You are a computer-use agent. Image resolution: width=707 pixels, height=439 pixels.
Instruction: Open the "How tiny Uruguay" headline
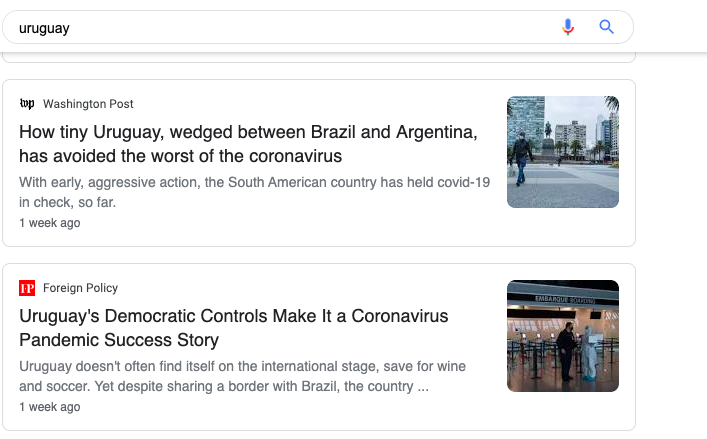(x=248, y=133)
